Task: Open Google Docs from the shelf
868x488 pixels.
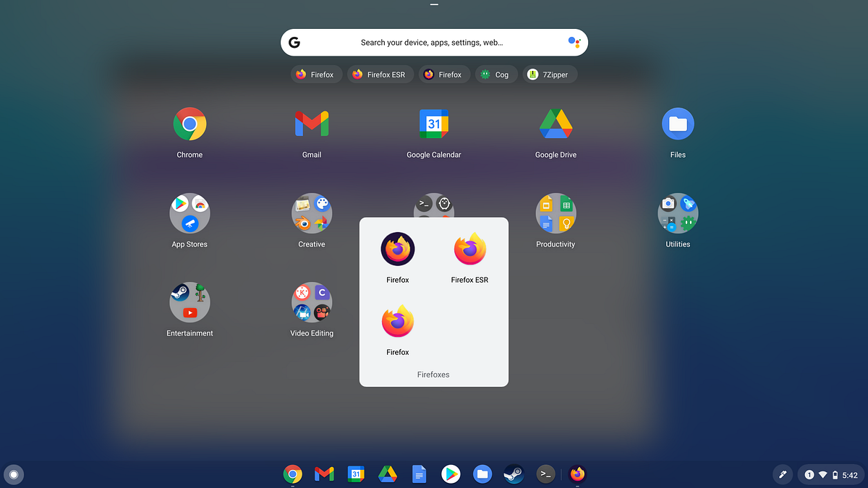Action: [419, 474]
